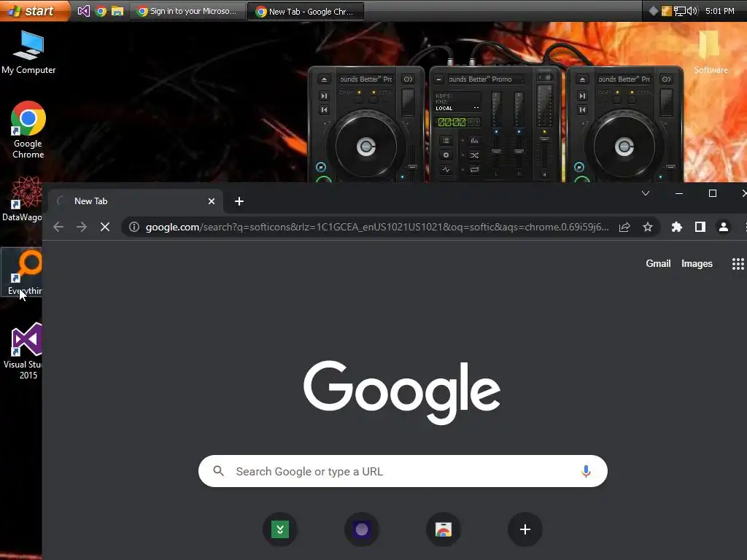
Task: Click share this page icon
Action: pos(624,227)
